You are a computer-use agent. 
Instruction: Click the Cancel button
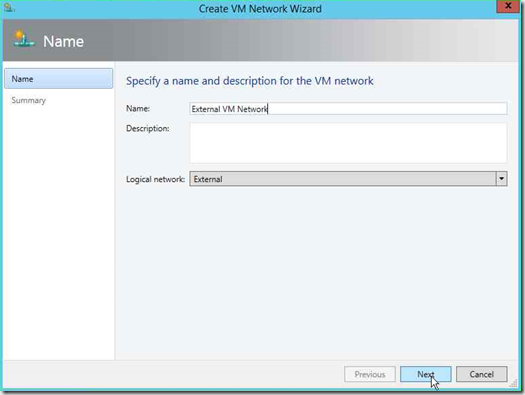481,374
